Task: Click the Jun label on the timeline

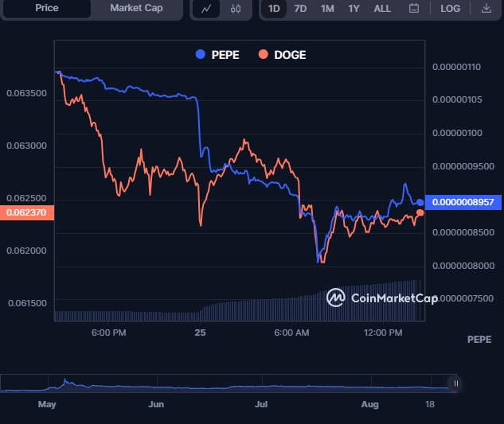Action: 156,404
